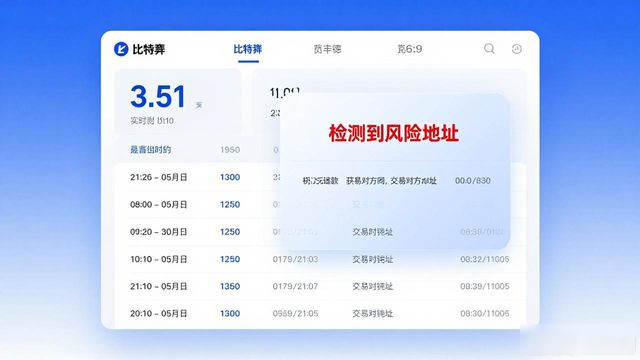
Task: Click 1250 in the 08:00 row
Action: [x=230, y=204]
